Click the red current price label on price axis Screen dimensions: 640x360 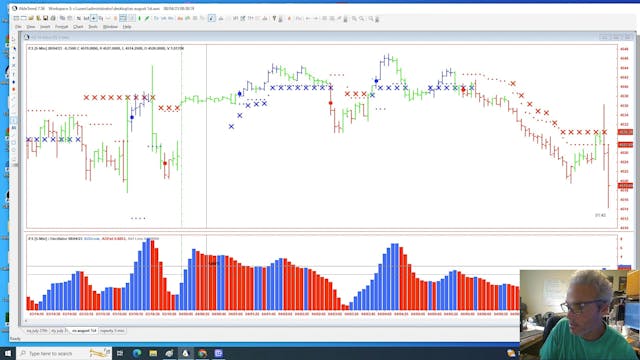(x=625, y=185)
